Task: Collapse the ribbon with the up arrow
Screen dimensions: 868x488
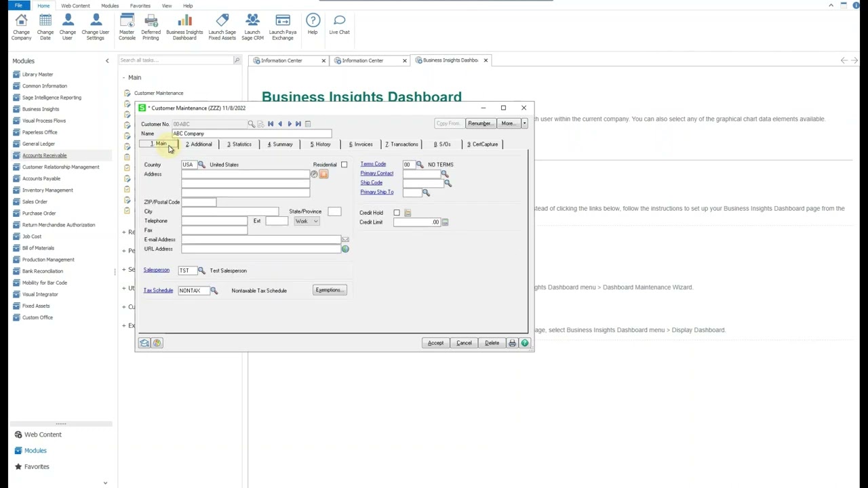Action: tap(831, 5)
